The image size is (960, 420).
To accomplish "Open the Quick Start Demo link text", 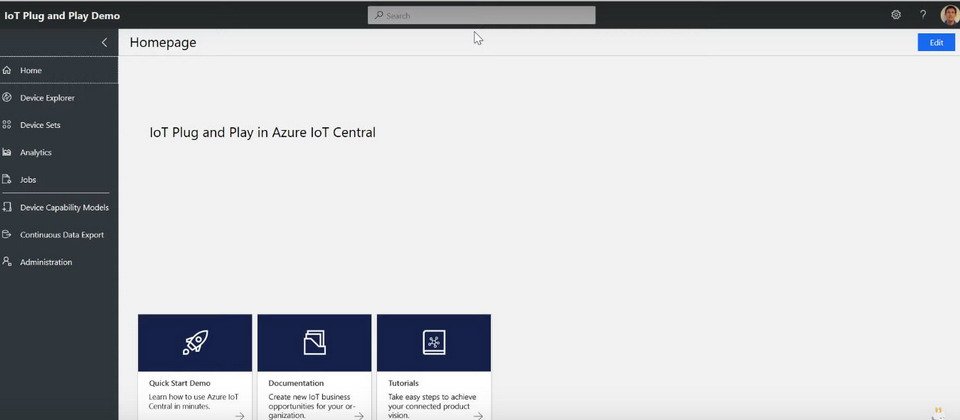I will click(x=179, y=383).
